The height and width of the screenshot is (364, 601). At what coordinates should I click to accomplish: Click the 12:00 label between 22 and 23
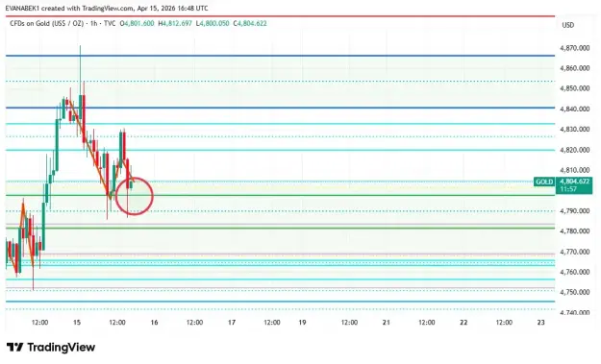click(504, 323)
